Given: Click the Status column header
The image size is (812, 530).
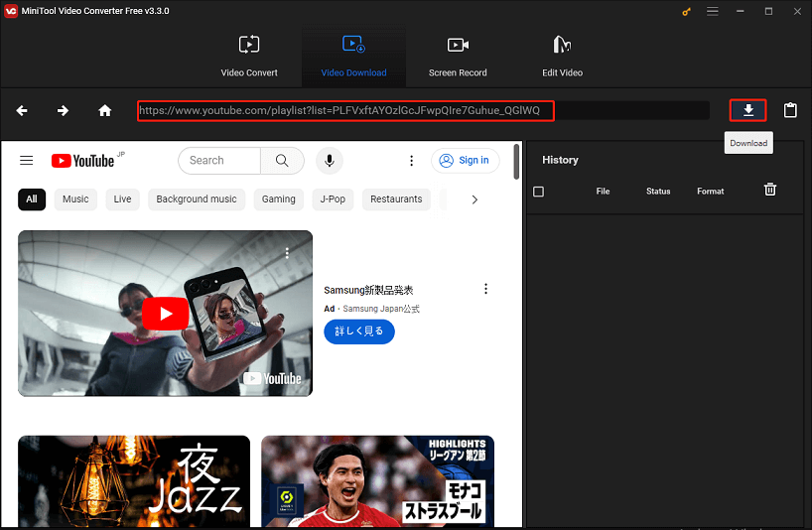Looking at the screenshot, I should click(658, 192).
